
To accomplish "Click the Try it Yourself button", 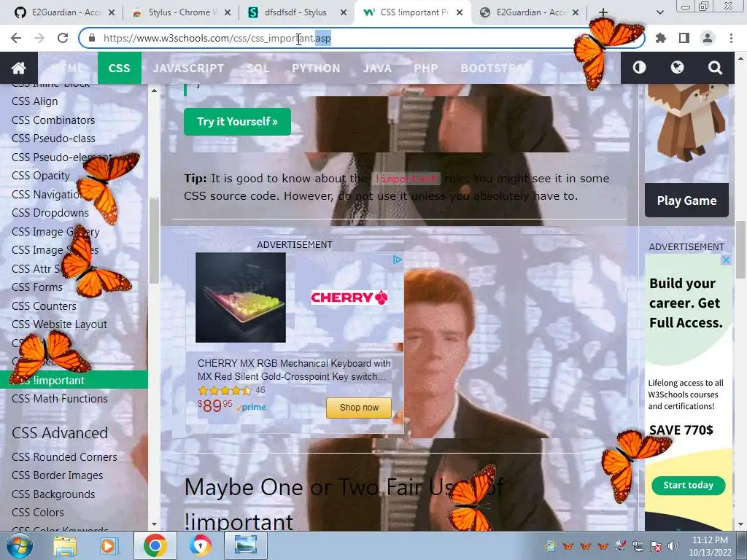I will point(237,122).
